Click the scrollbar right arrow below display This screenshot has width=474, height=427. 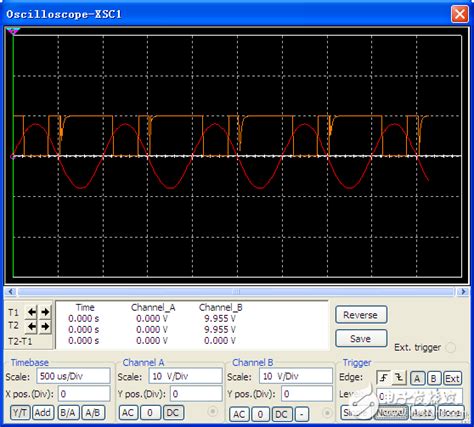click(x=463, y=292)
